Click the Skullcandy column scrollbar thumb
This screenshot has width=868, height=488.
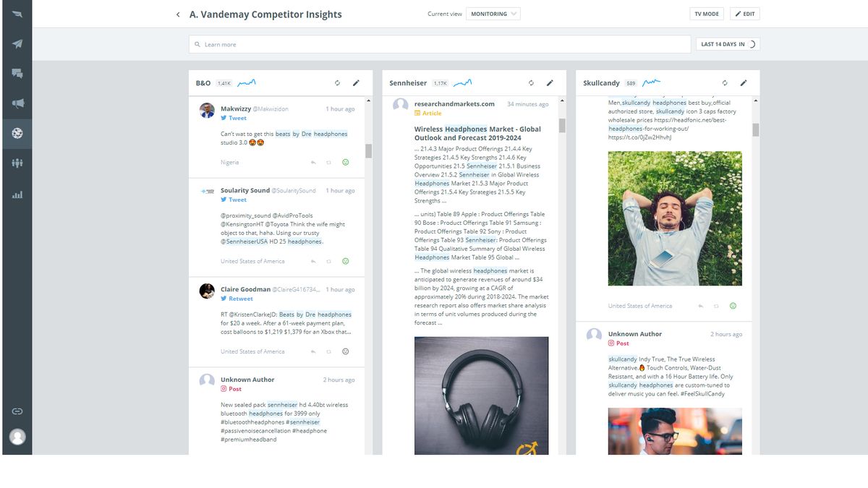pyautogui.click(x=756, y=129)
